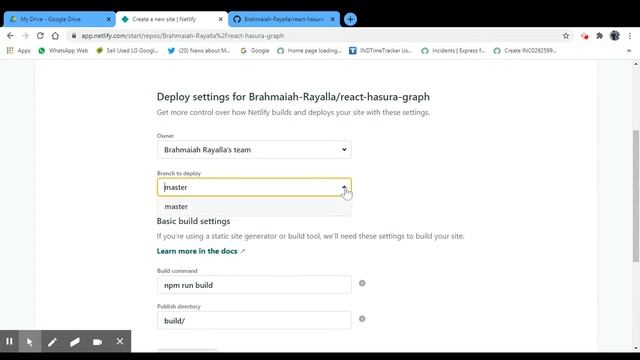Select the recorder cursor tool
Viewport: 640px width, 360px height.
(x=29, y=341)
